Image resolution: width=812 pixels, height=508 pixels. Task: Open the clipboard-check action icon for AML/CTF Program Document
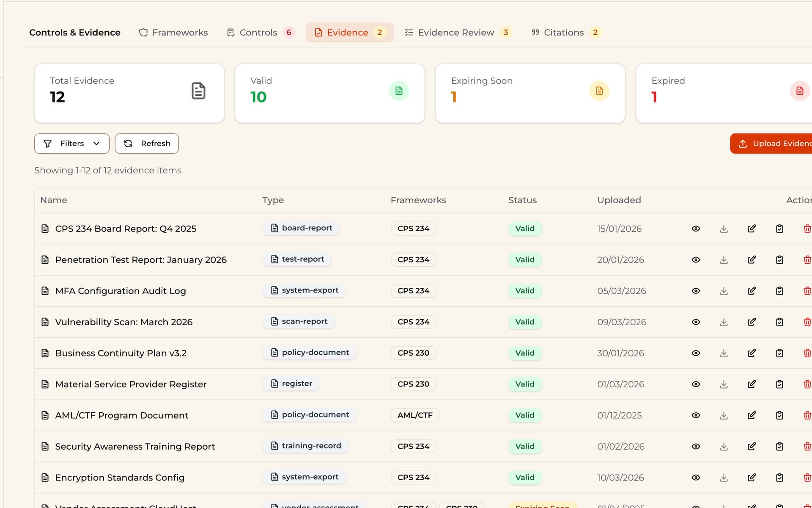(779, 415)
